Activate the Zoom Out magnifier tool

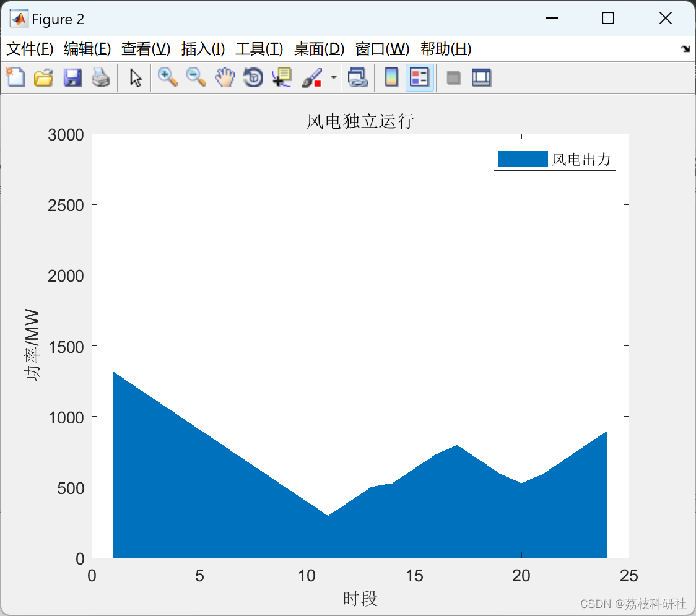tap(196, 77)
